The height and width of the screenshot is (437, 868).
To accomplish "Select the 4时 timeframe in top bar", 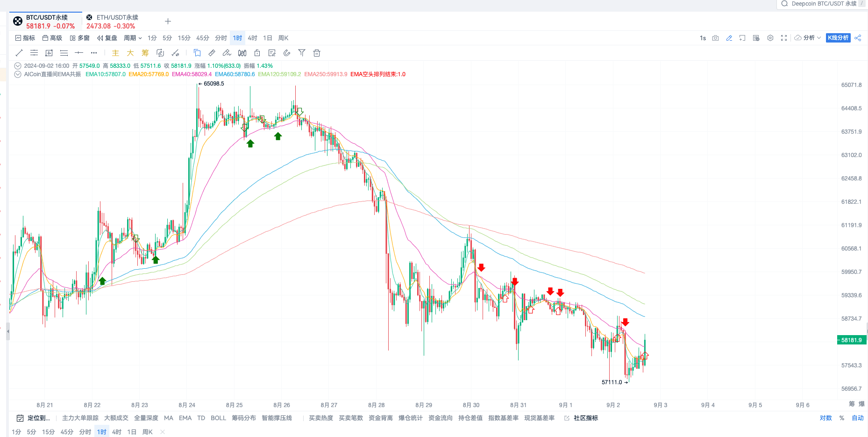I will tap(252, 38).
